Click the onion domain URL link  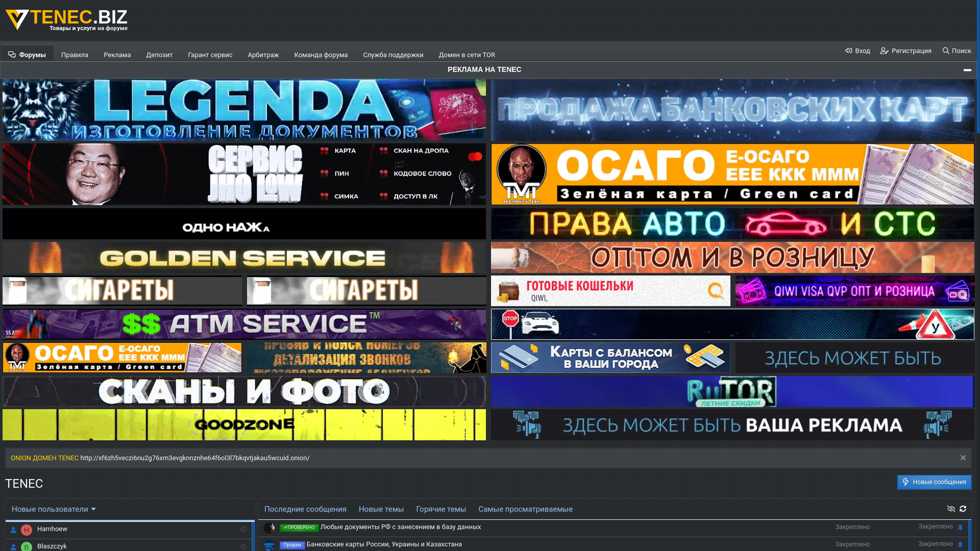pos(194,458)
